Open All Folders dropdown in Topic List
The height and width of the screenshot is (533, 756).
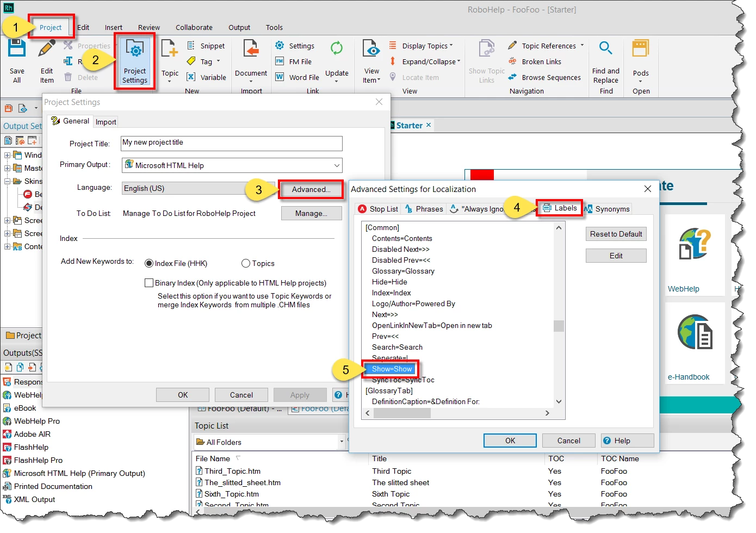pyautogui.click(x=342, y=442)
